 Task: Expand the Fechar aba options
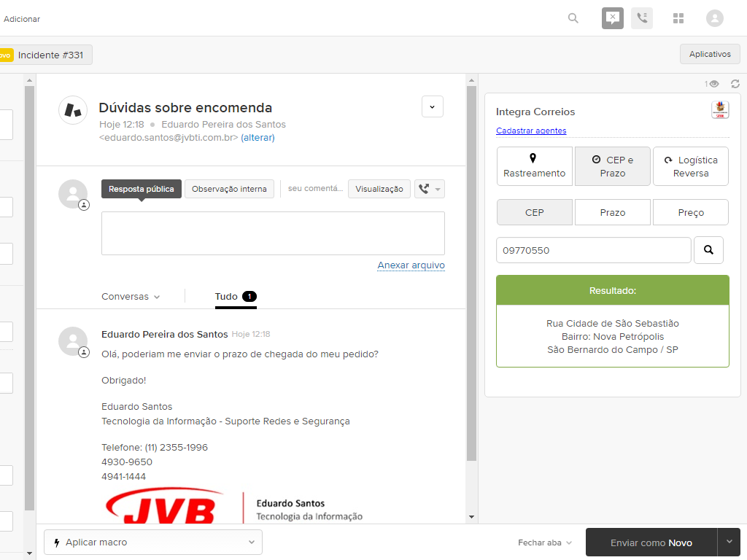(x=544, y=542)
